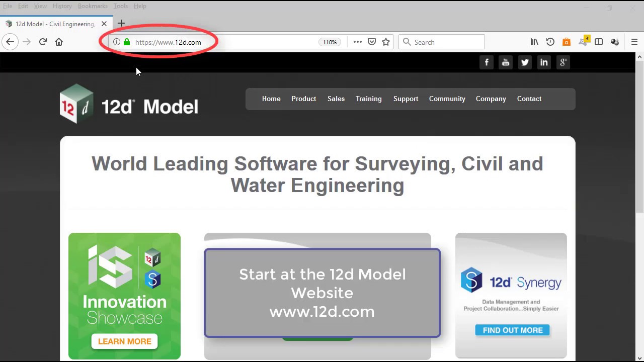Image resolution: width=644 pixels, height=362 pixels.
Task: Open the 12d Google Plus icon
Action: (563, 62)
